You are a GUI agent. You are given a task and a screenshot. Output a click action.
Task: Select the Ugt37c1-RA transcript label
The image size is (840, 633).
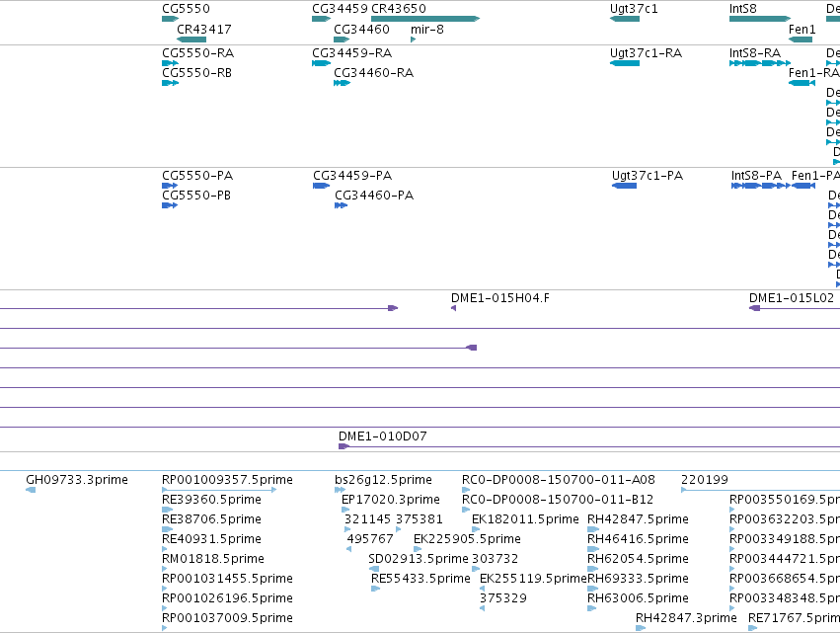646,53
